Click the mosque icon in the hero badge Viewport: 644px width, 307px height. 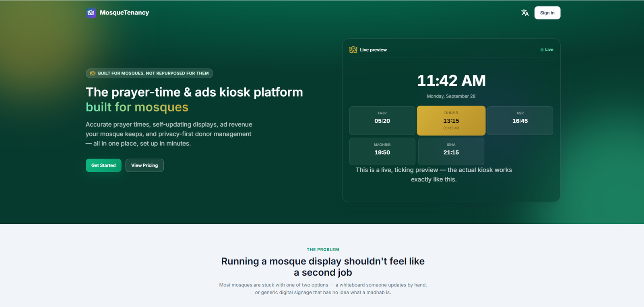point(93,73)
